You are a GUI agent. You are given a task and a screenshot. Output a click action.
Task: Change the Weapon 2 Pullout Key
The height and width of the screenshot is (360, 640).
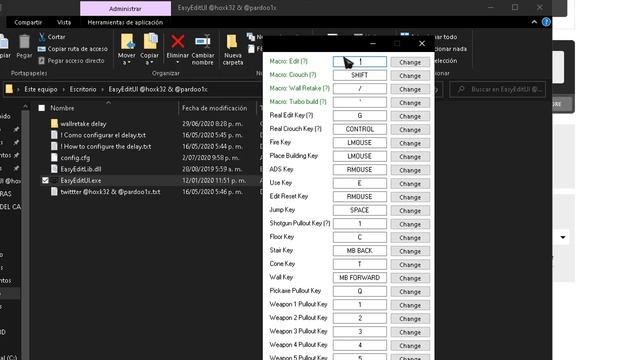(410, 318)
